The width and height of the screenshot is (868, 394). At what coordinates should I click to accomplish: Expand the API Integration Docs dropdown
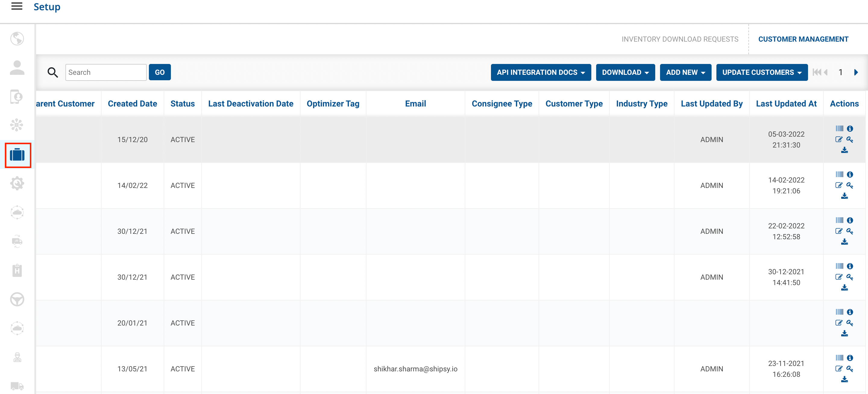click(540, 72)
